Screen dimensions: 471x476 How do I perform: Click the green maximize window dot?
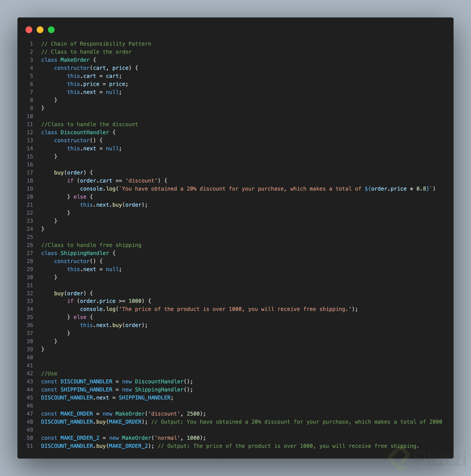[51, 30]
